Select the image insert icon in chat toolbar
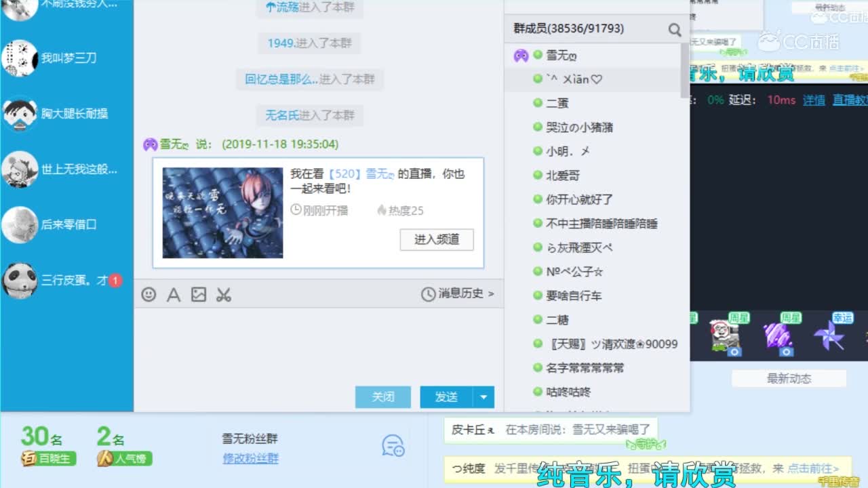 click(x=198, y=294)
